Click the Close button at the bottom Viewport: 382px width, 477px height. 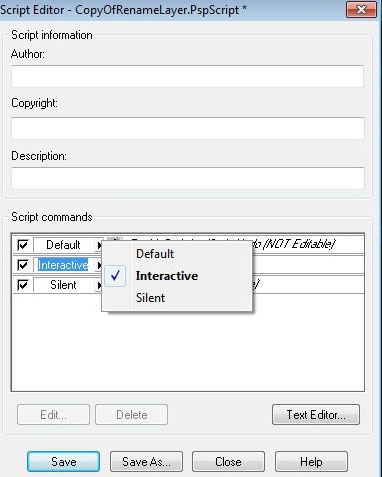coord(228,462)
